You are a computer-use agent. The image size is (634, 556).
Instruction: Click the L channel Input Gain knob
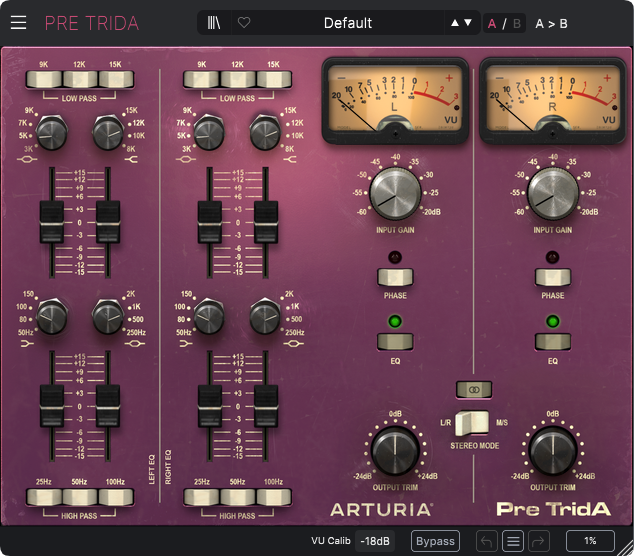395,194
